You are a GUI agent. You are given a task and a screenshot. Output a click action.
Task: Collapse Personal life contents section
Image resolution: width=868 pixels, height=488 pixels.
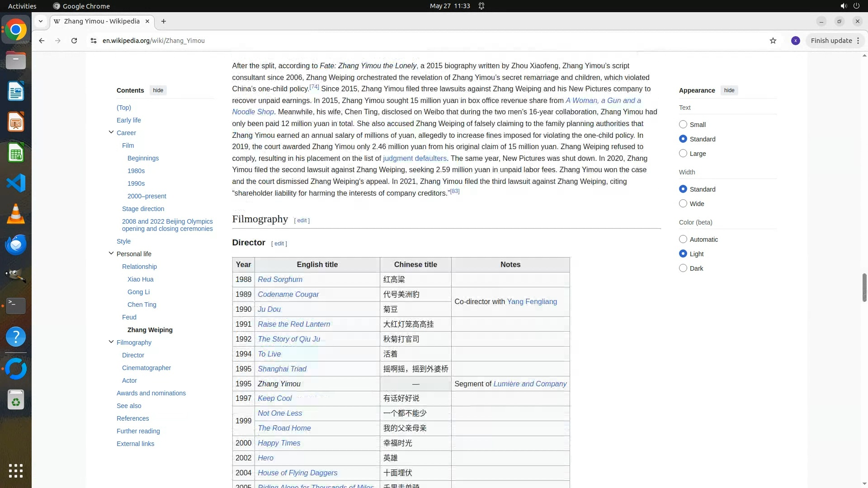click(x=111, y=253)
